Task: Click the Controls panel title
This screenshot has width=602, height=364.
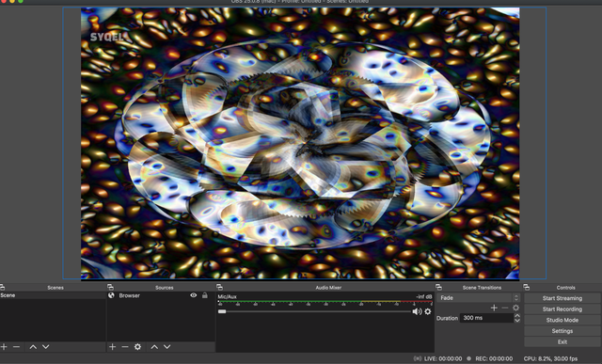Action: coord(565,287)
